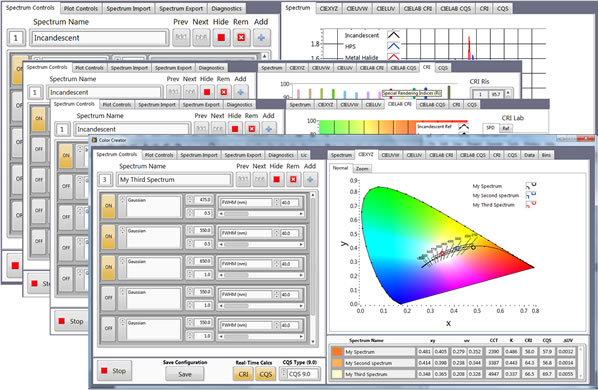The height and width of the screenshot is (390, 598).
Task: Click Rem X icon in CIELAB CRI window
Action: (x=252, y=129)
